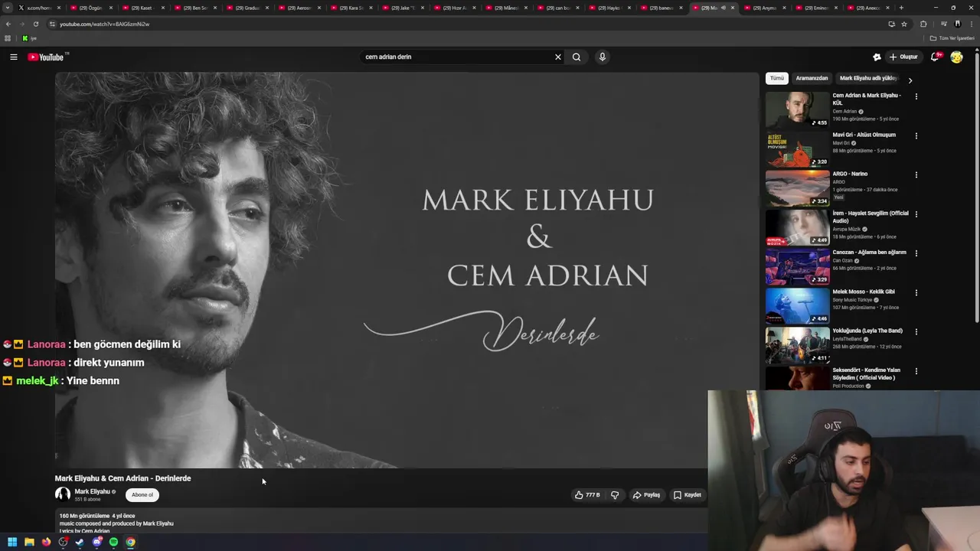The height and width of the screenshot is (551, 980).
Task: Reload the page with browser refresh
Action: pos(35,24)
